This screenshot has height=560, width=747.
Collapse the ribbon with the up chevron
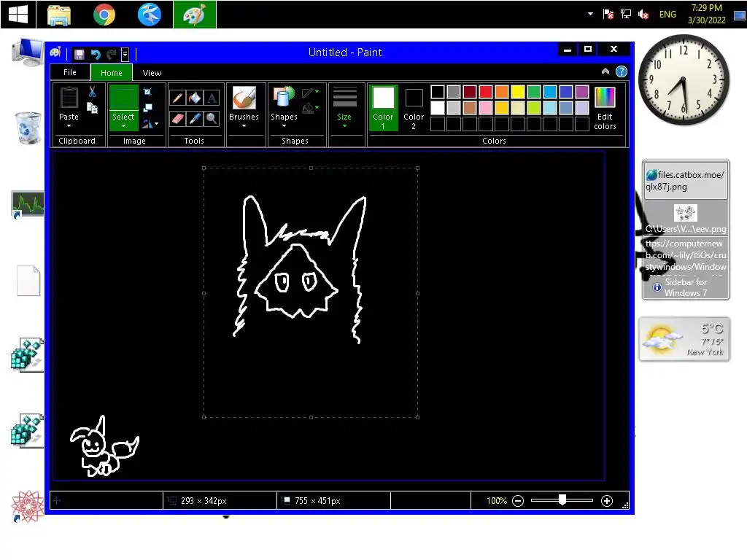click(605, 71)
